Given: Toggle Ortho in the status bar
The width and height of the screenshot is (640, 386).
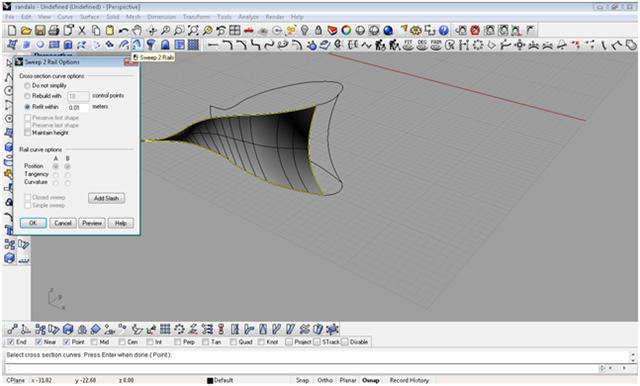Looking at the screenshot, I should pyautogui.click(x=325, y=380).
